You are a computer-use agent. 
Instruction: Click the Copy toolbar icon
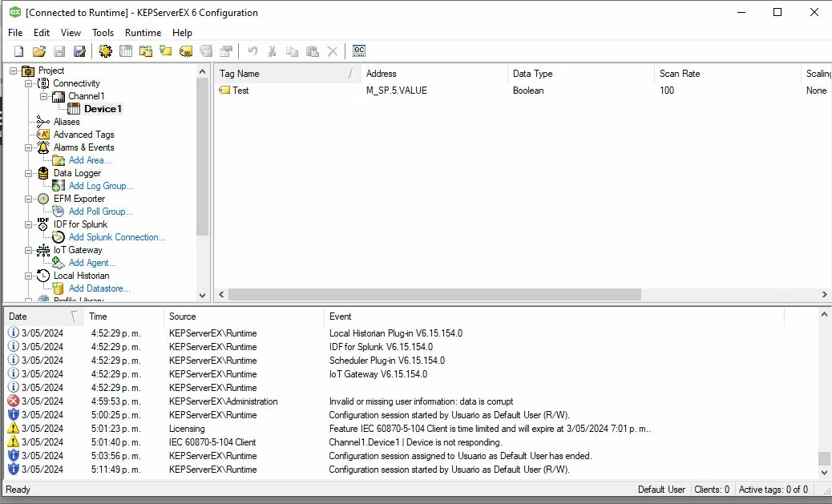pyautogui.click(x=292, y=51)
